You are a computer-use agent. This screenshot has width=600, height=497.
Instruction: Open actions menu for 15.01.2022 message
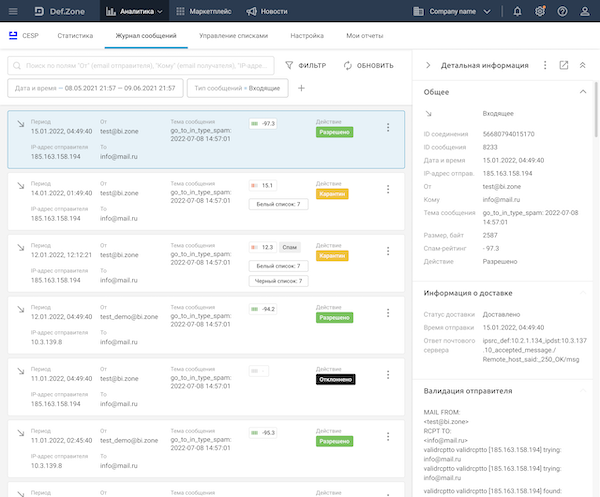click(x=388, y=127)
